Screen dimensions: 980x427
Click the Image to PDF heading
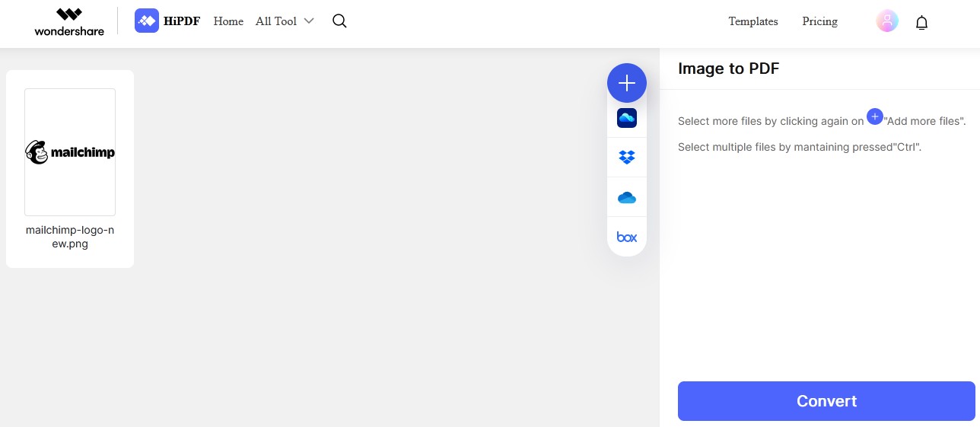pos(728,69)
